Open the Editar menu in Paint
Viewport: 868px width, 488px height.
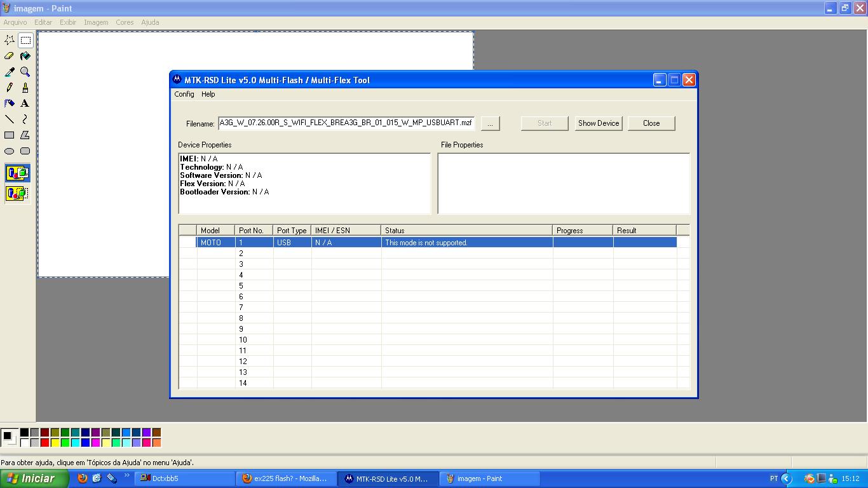tap(43, 22)
